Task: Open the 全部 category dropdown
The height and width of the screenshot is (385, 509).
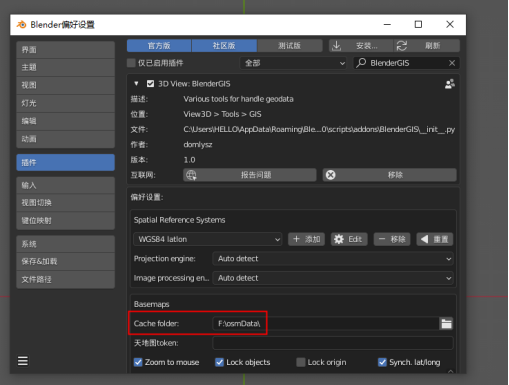Action: pos(293,63)
